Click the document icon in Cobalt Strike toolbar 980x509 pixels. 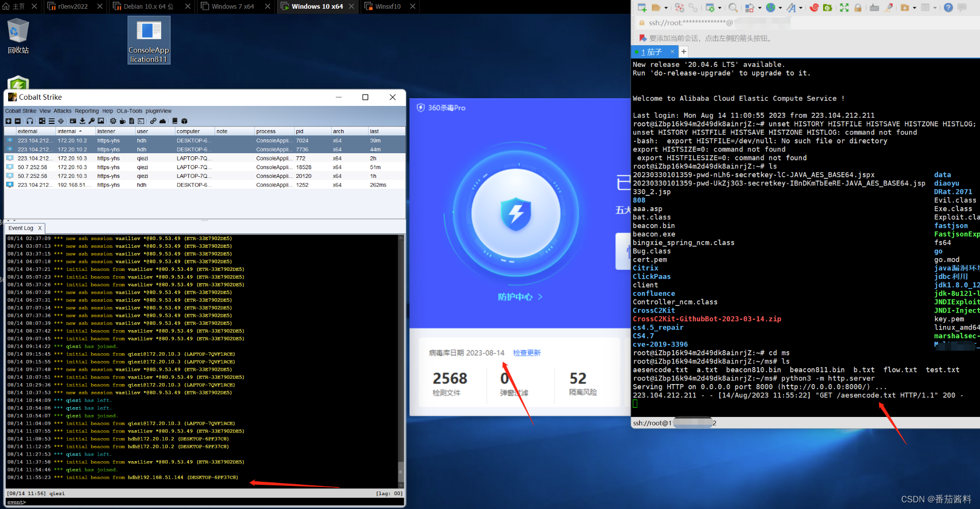click(132, 121)
